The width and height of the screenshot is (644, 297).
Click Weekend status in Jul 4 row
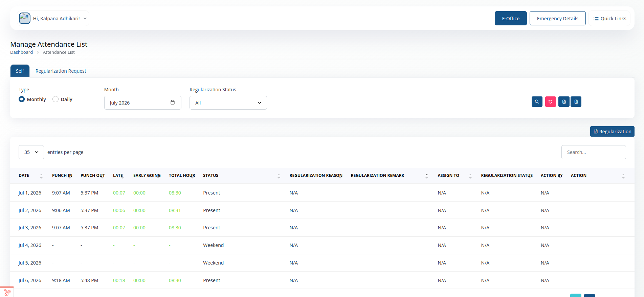point(213,245)
